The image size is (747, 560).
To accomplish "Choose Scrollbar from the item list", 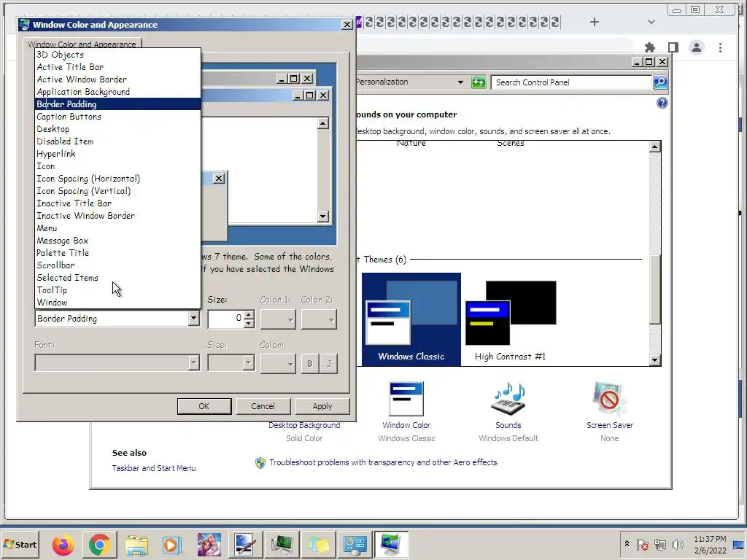I will click(x=117, y=265).
